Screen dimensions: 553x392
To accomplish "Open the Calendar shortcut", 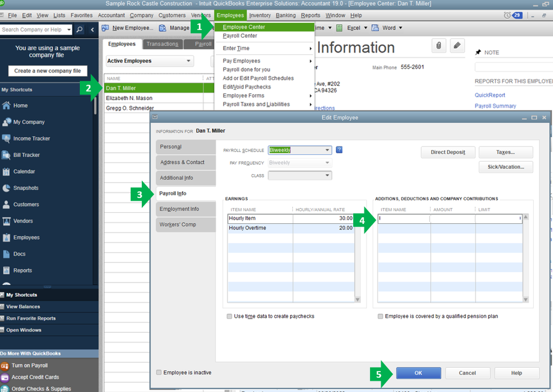I will coord(18,171).
